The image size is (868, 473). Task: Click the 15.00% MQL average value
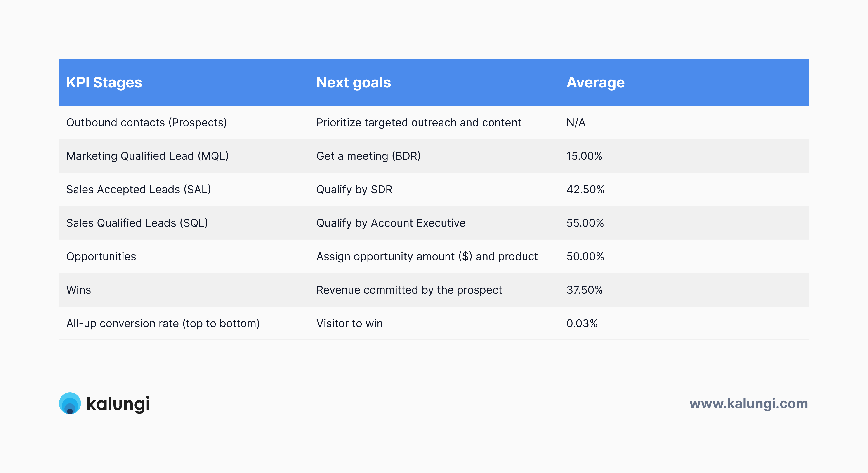[584, 156]
